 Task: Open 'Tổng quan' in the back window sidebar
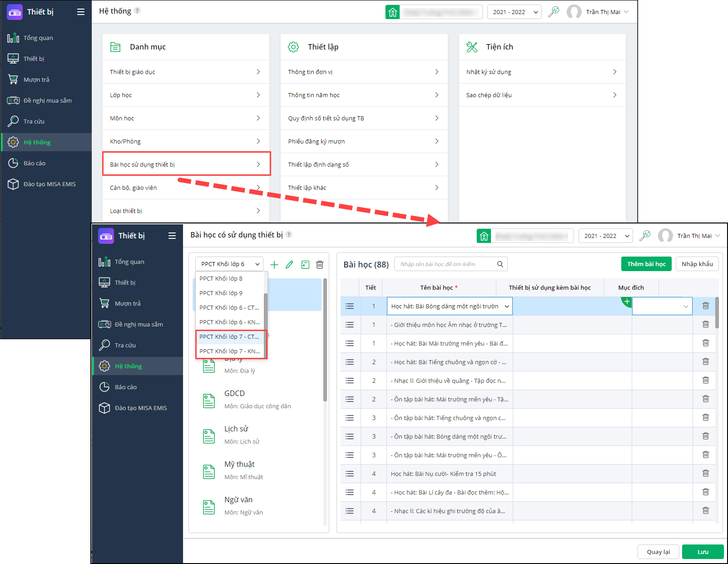[x=46, y=38]
